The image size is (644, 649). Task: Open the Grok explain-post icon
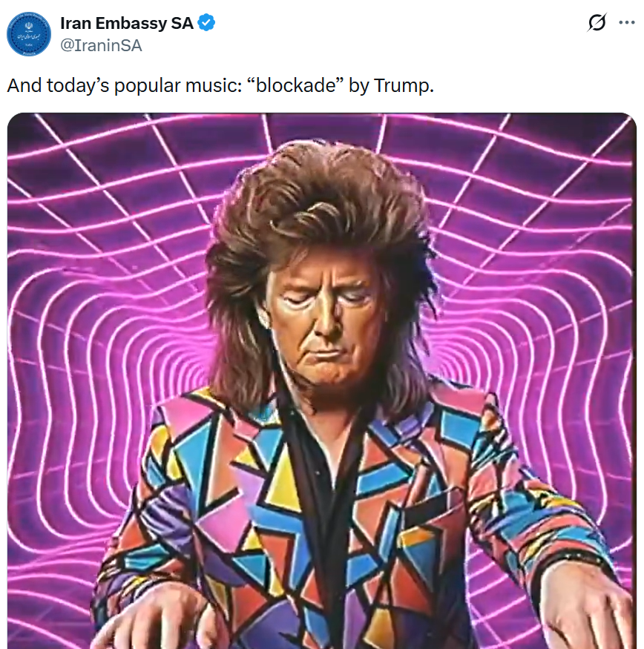coord(597,22)
